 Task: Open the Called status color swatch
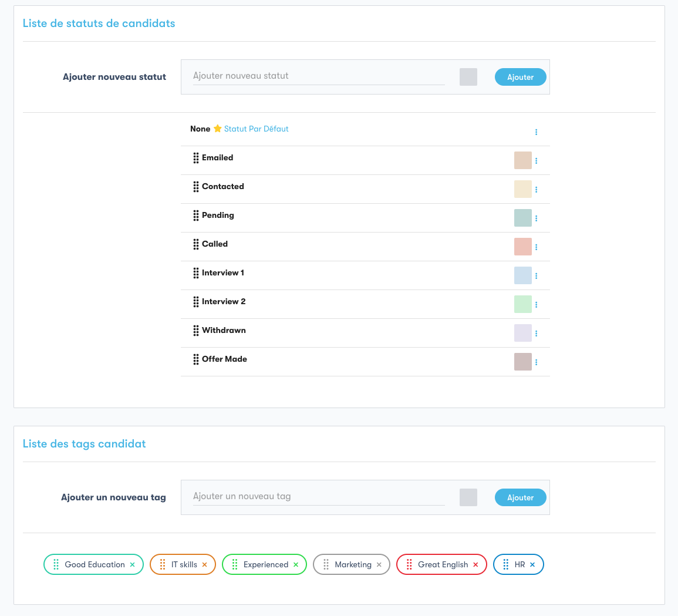click(522, 247)
